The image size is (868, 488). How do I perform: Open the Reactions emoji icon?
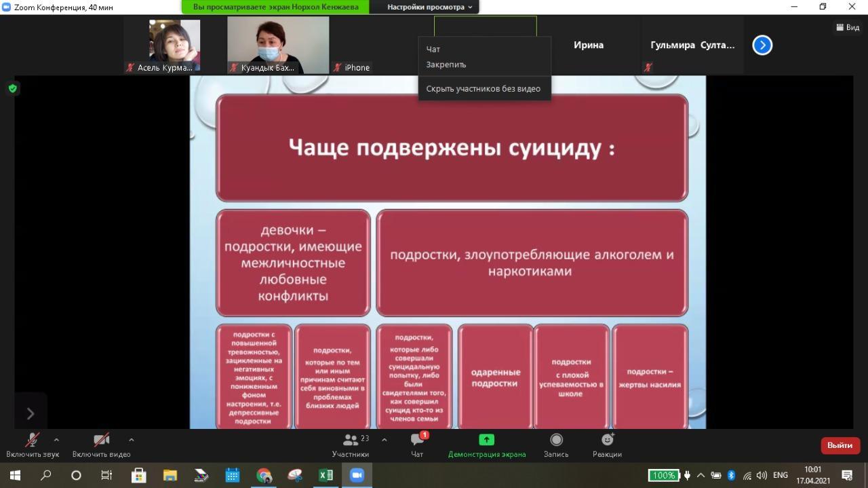tap(607, 440)
